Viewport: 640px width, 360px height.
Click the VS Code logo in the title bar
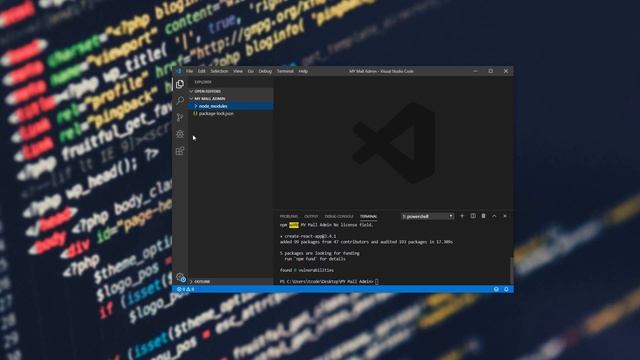[x=178, y=71]
